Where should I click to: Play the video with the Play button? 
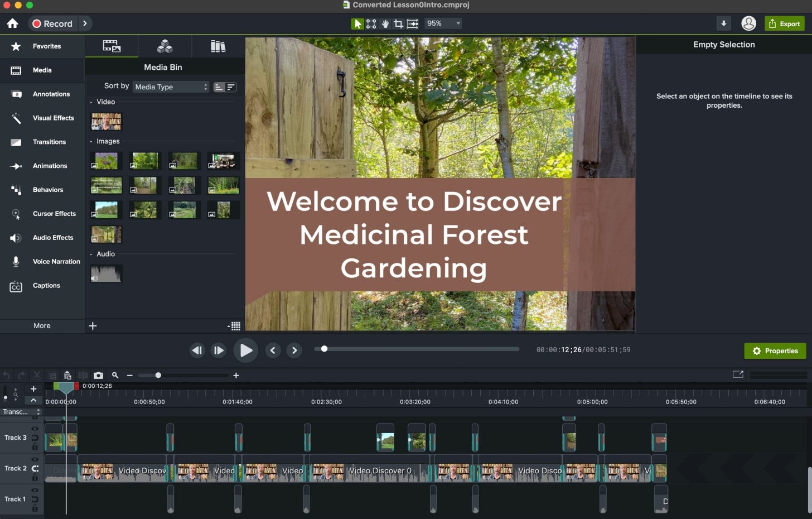point(245,350)
